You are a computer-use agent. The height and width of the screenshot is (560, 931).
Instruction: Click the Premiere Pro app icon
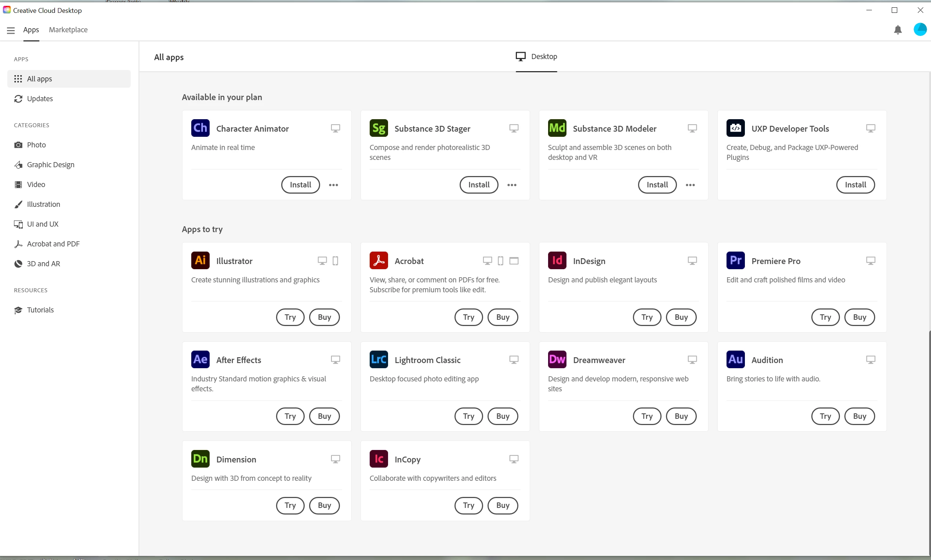(735, 260)
